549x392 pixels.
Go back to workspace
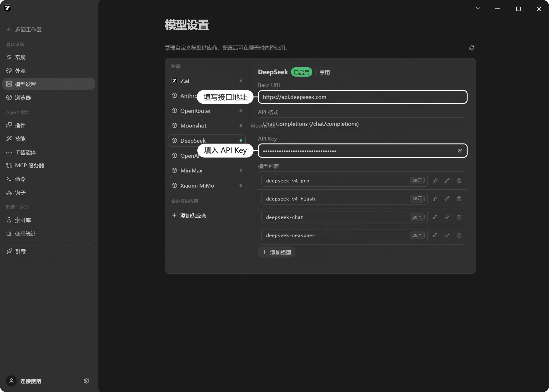pos(24,30)
